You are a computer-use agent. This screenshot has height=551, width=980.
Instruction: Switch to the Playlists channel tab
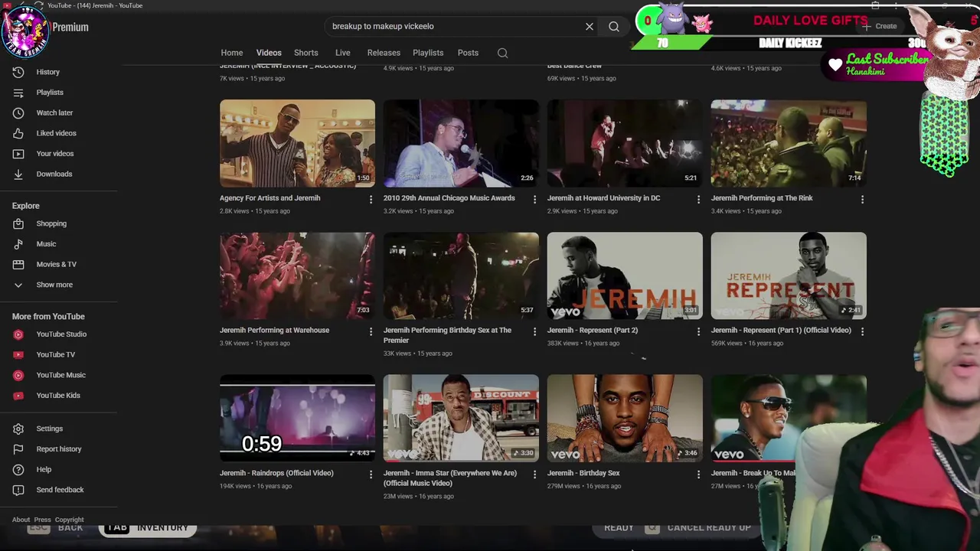click(428, 53)
